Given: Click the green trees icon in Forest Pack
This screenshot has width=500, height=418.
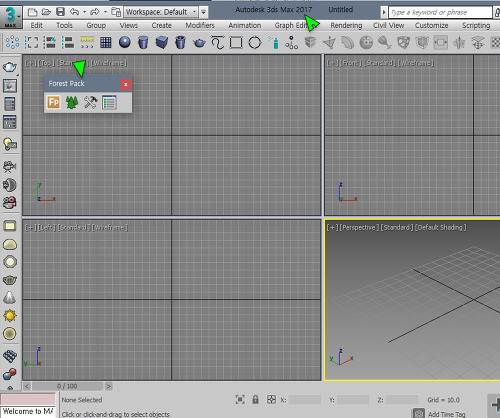Looking at the screenshot, I should click(72, 102).
